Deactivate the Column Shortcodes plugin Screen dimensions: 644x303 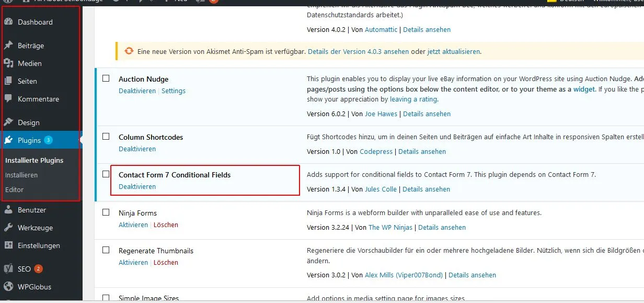tap(137, 149)
